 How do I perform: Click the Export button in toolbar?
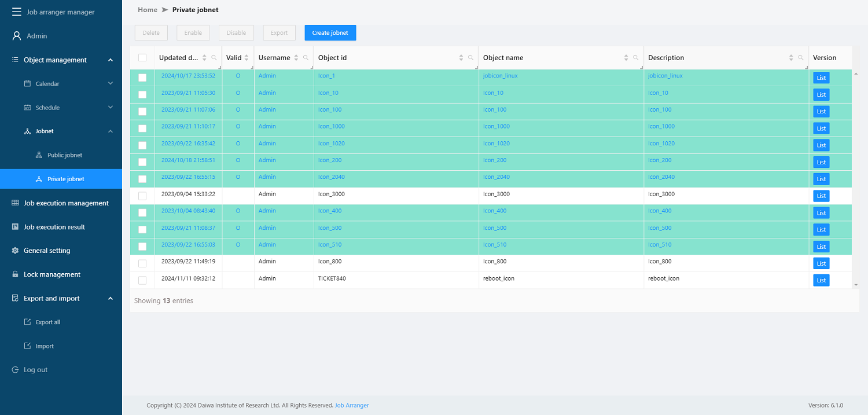click(x=279, y=33)
